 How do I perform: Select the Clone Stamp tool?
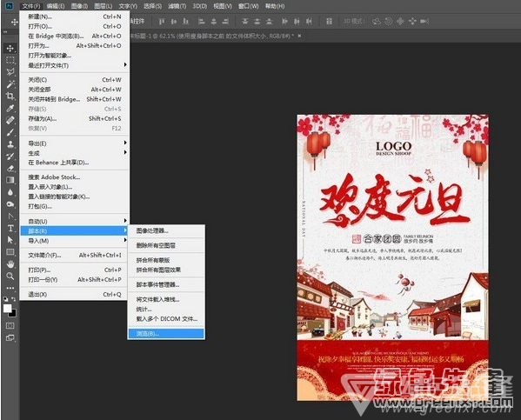(x=10, y=144)
